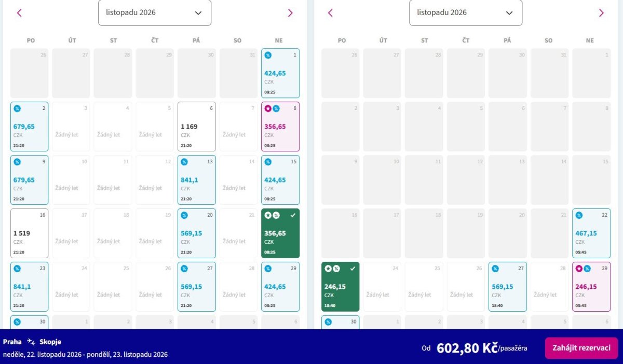Click star icon on November 29 return fare
The image size is (623, 364).
point(579,269)
